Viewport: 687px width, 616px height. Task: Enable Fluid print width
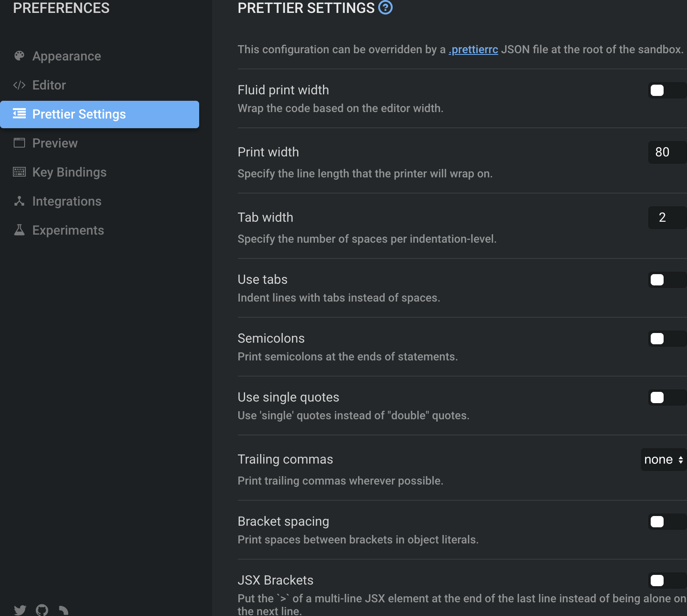click(x=658, y=90)
